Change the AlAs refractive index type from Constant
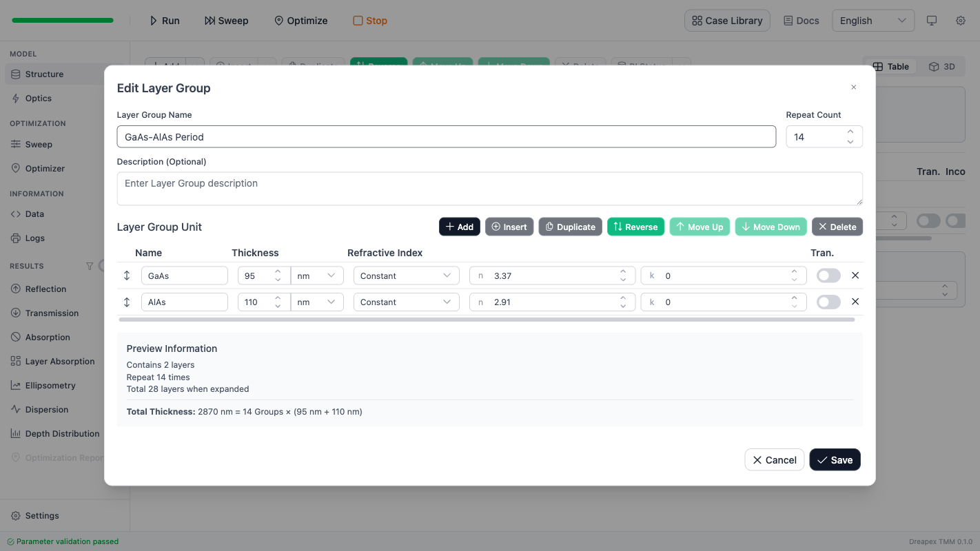Viewport: 980px width, 551px height. (406, 302)
